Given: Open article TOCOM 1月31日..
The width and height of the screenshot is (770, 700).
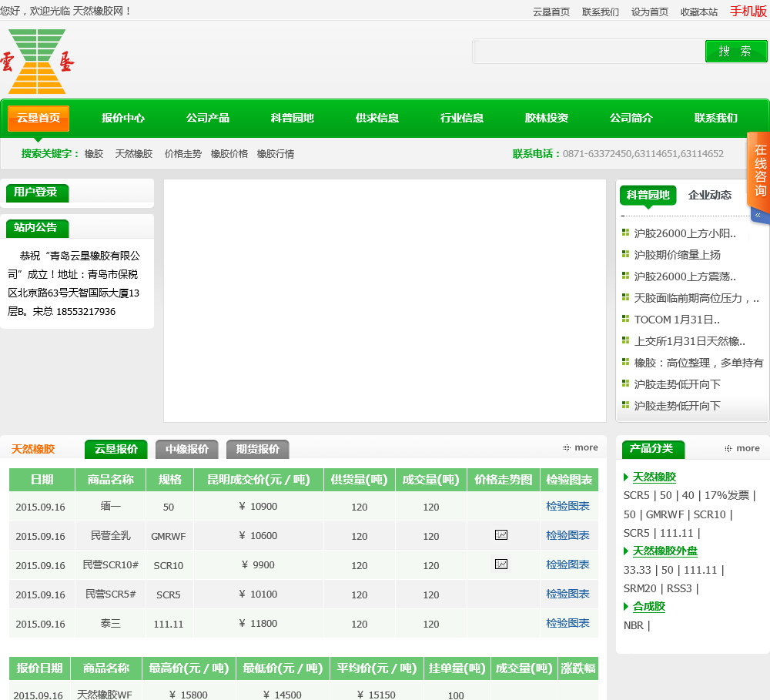Looking at the screenshot, I should click(677, 320).
